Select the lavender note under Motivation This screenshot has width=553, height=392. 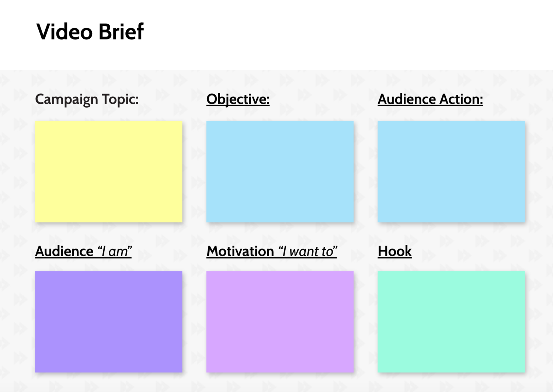point(280,322)
